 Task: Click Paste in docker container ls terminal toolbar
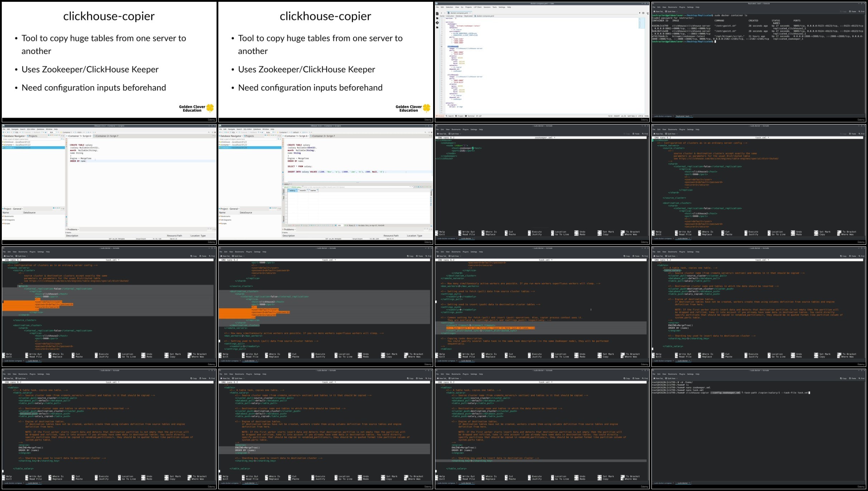click(x=853, y=11)
